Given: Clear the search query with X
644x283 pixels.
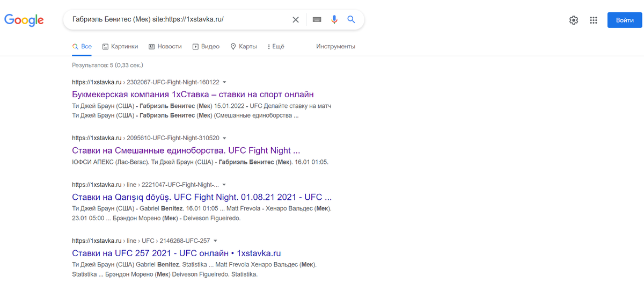Looking at the screenshot, I should point(296,20).
